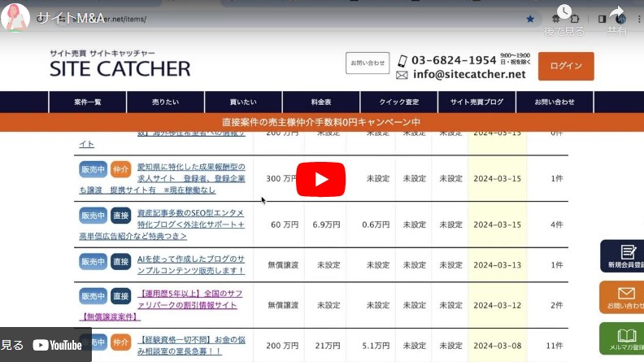Screen dimensions: 644x362
Task: Click the お問い合わせ header button
Action: tap(368, 63)
